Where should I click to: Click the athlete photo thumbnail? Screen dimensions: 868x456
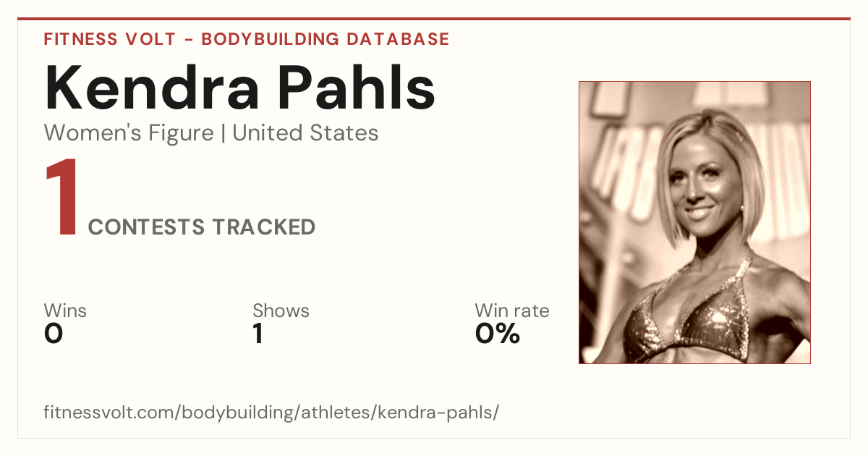pyautogui.click(x=694, y=222)
